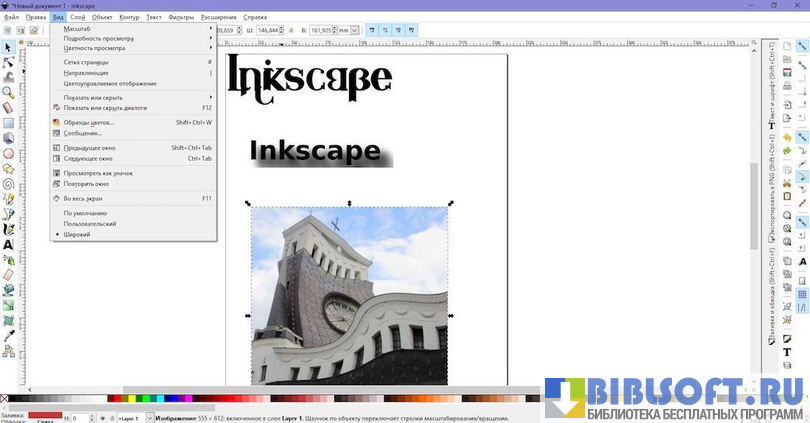Open Образцы цветов dialog entry
The height and width of the screenshot is (423, 810).
(x=89, y=122)
